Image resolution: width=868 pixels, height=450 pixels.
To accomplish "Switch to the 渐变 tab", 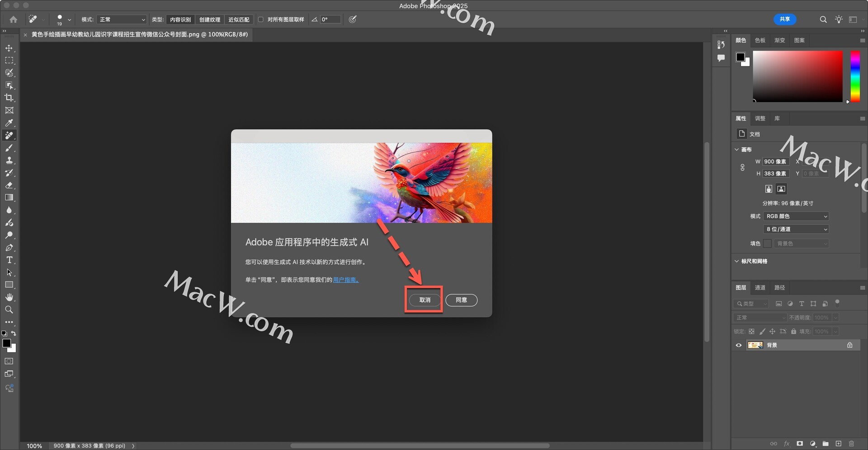I will point(780,40).
